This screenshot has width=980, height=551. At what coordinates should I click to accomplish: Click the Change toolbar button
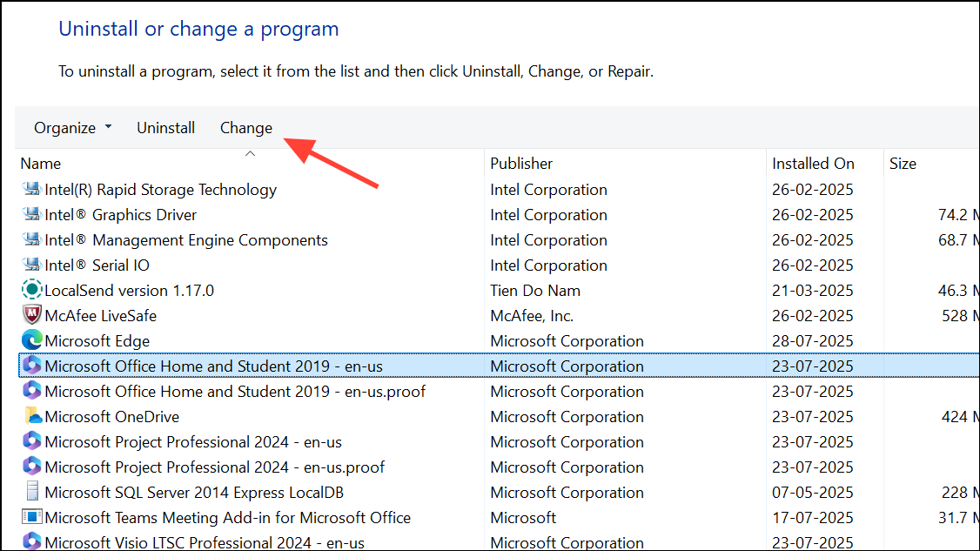246,128
